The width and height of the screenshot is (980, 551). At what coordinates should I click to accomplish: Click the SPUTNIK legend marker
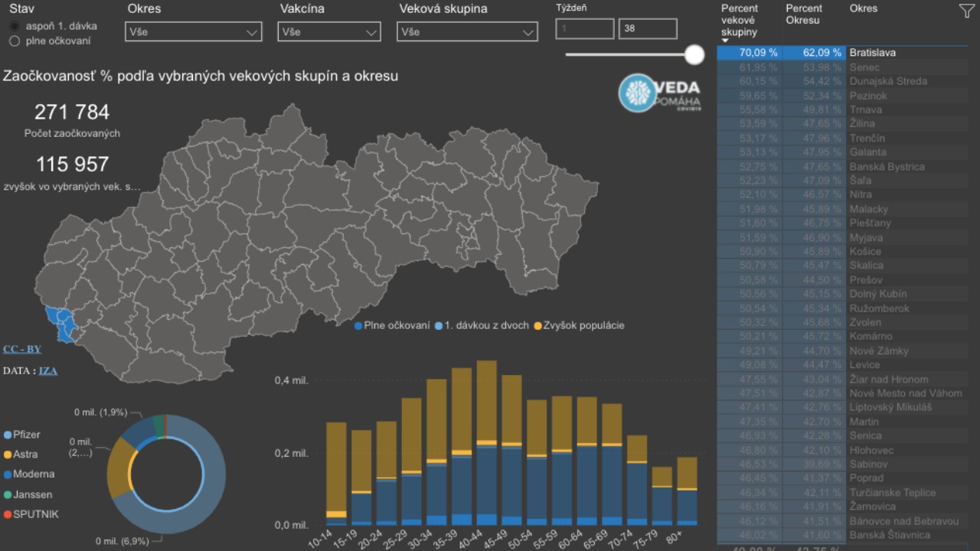pos(8,514)
